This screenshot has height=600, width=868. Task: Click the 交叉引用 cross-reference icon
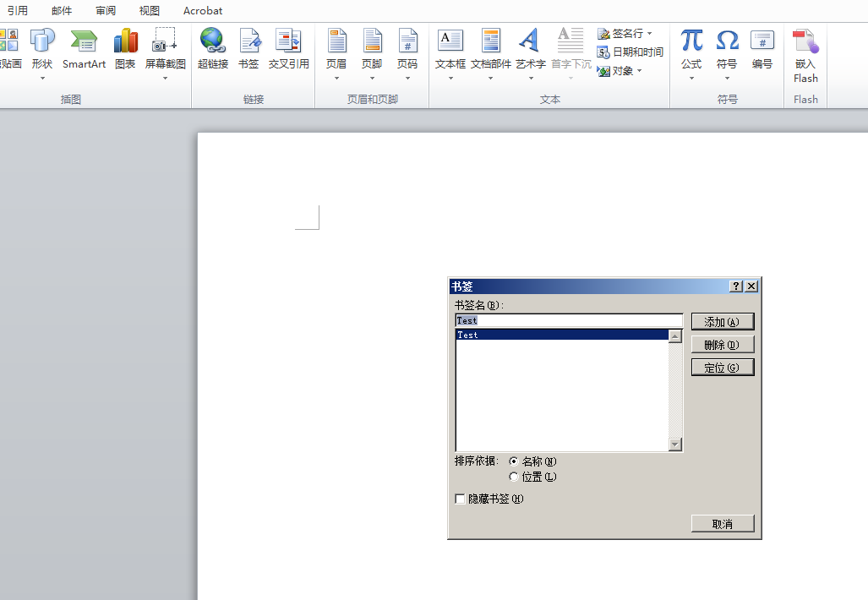point(288,48)
